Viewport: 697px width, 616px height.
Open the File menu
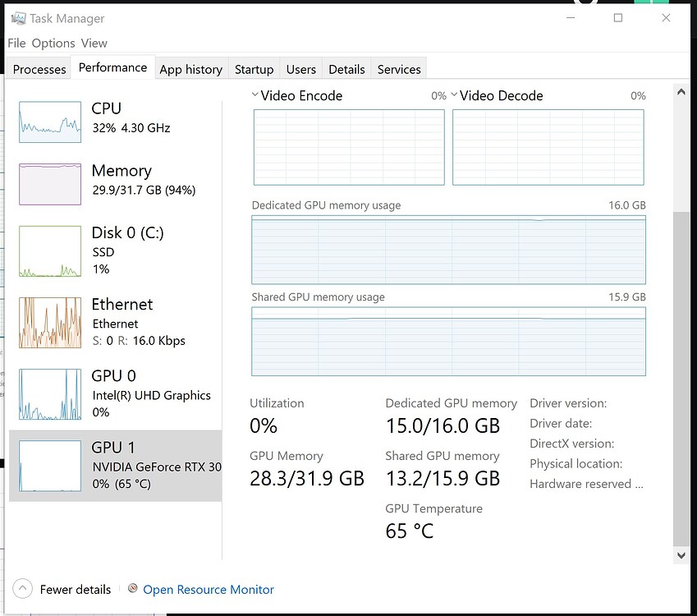click(16, 43)
